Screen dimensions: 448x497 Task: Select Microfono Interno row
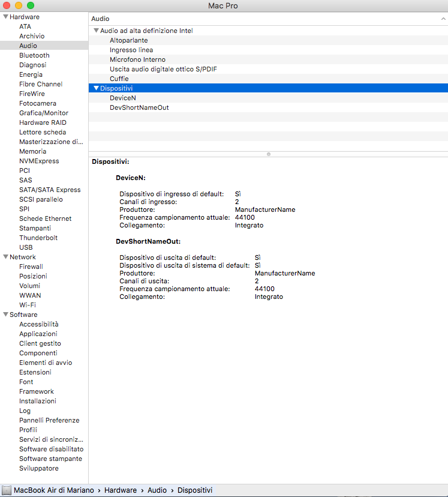click(268, 59)
